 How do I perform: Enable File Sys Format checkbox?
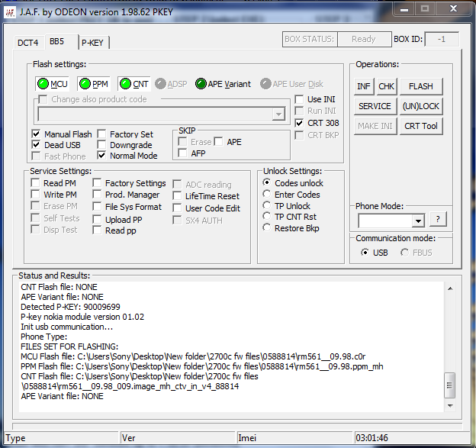click(97, 207)
